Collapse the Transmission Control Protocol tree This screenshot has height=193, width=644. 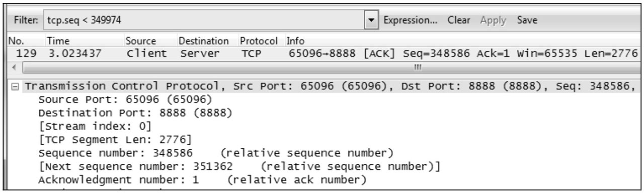tap(18, 87)
